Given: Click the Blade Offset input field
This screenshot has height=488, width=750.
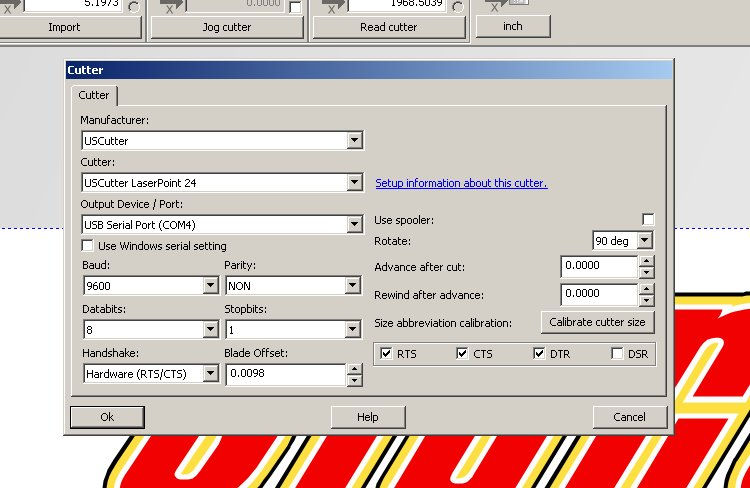Looking at the screenshot, I should click(x=286, y=374).
